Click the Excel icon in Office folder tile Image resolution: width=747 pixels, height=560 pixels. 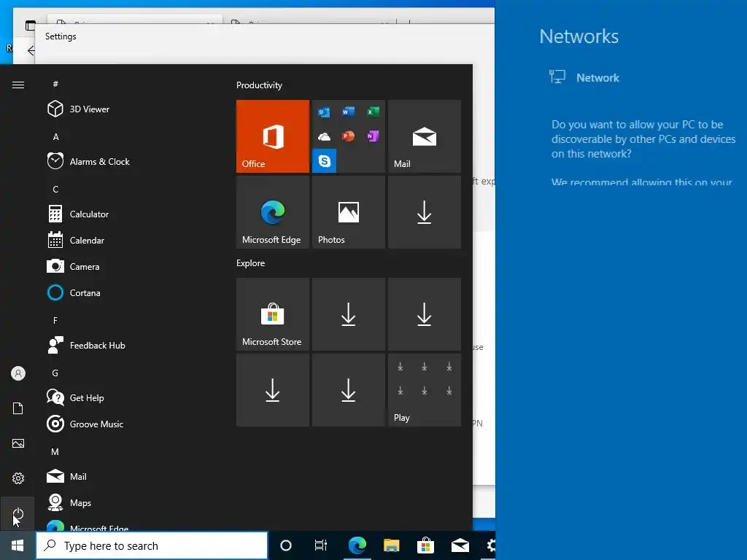[373, 112]
